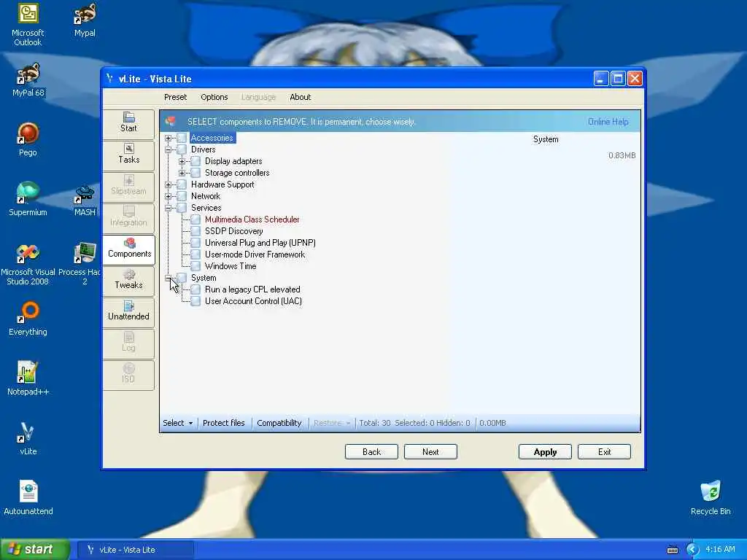Select User-mode Driver Framework row
The height and width of the screenshot is (560, 747).
(255, 254)
